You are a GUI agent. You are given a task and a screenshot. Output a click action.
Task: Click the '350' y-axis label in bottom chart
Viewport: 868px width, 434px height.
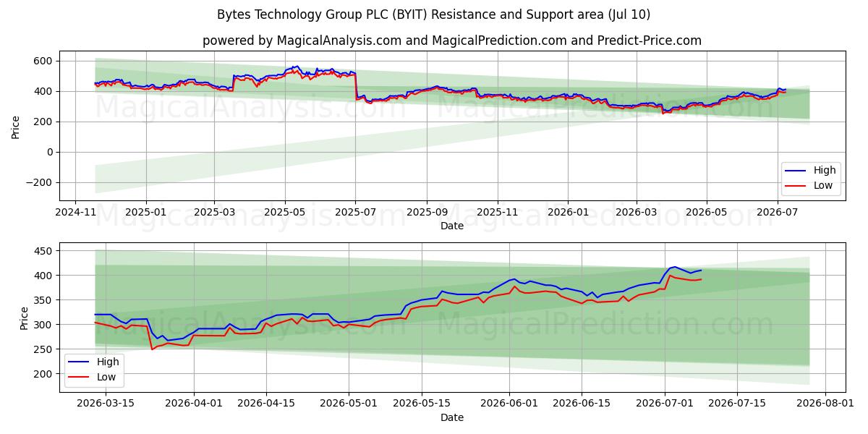(x=44, y=300)
